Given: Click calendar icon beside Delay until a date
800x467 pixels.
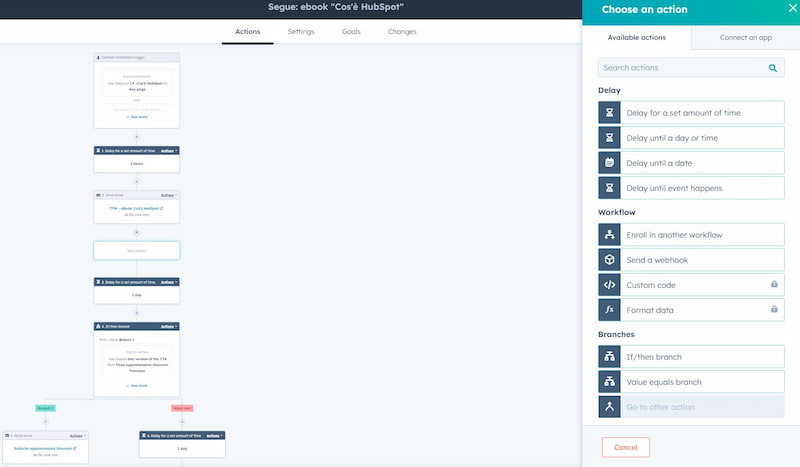Looking at the screenshot, I should [x=609, y=163].
